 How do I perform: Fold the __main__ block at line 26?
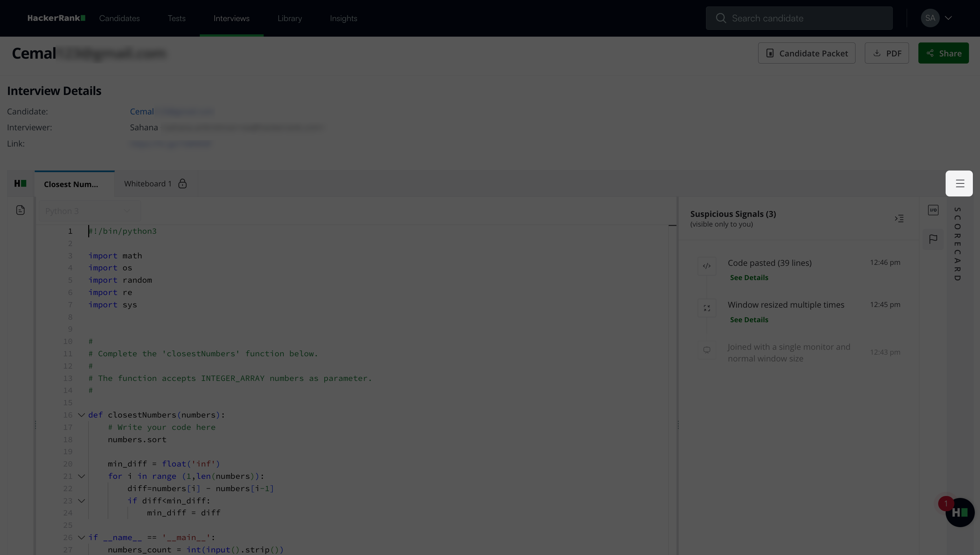pyautogui.click(x=81, y=537)
